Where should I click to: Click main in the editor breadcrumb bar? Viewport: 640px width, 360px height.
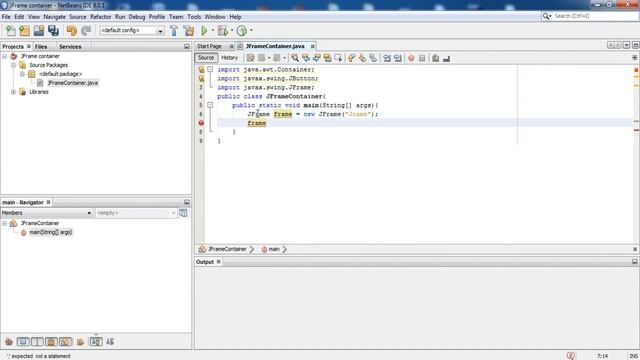tap(274, 249)
